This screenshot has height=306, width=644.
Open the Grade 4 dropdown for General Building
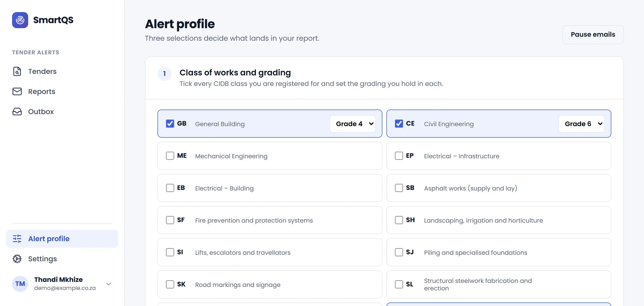pyautogui.click(x=353, y=124)
